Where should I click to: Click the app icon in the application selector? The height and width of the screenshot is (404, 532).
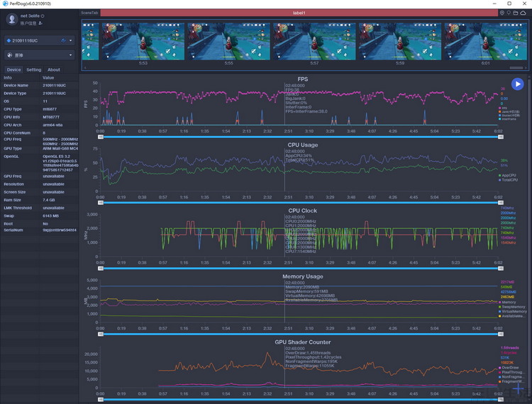click(x=9, y=55)
